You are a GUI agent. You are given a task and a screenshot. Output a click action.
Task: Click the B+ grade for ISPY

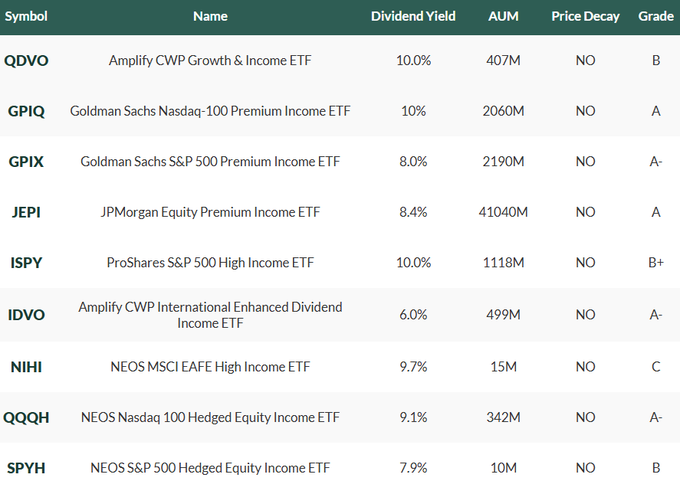click(x=656, y=263)
